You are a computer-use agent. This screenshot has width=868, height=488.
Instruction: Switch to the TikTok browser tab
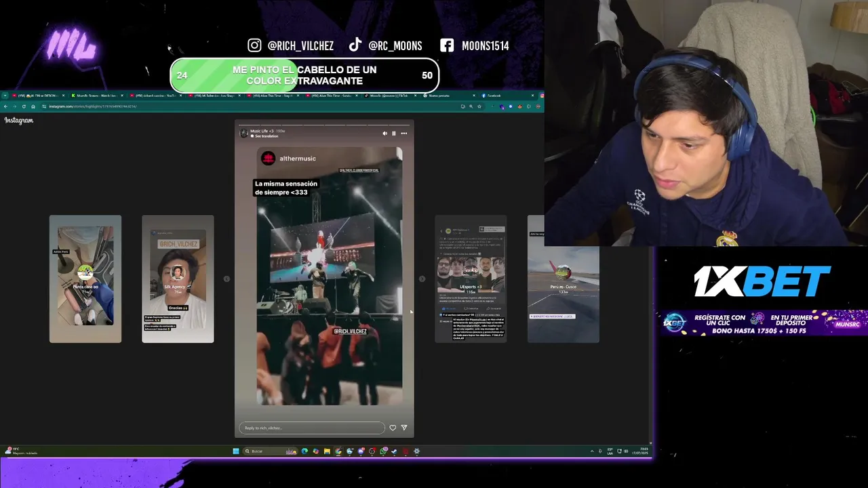tap(391, 96)
